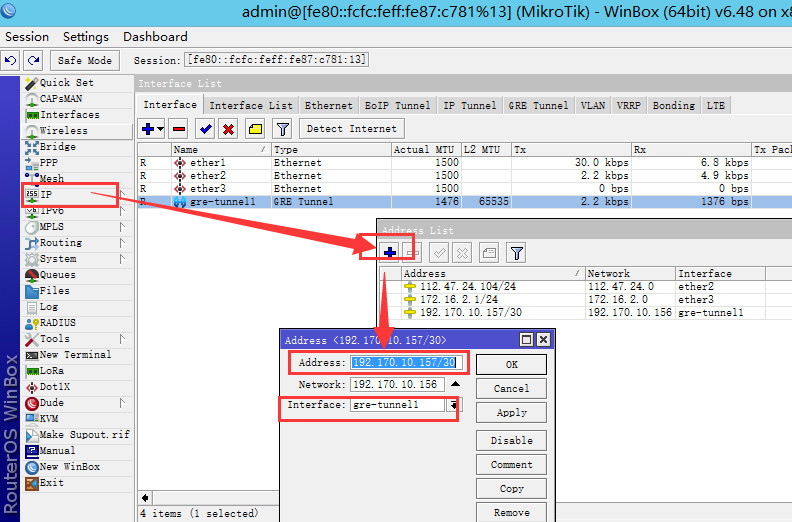Switch to the Bonding tab
Image resolution: width=792 pixels, height=522 pixels.
[674, 106]
